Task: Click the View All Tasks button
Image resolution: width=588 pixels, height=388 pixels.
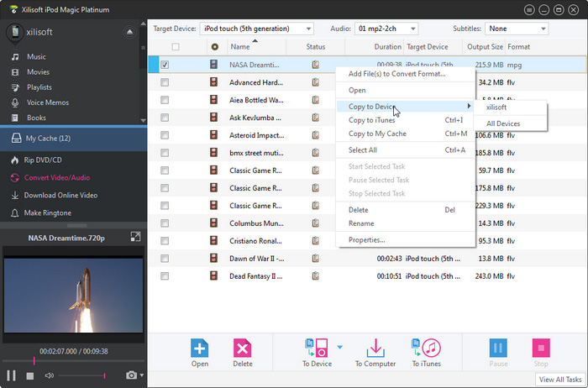Action: [559, 380]
